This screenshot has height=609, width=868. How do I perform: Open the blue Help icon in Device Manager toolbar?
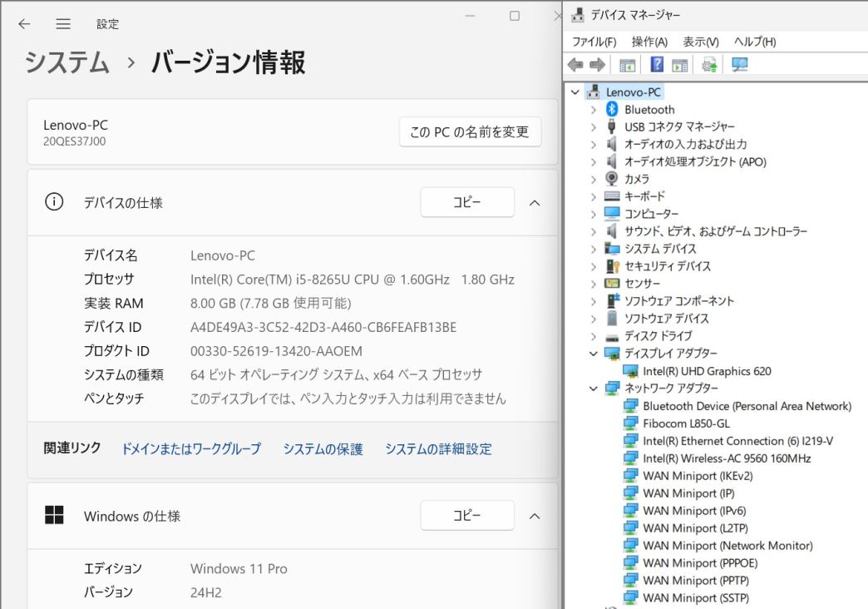point(657,64)
